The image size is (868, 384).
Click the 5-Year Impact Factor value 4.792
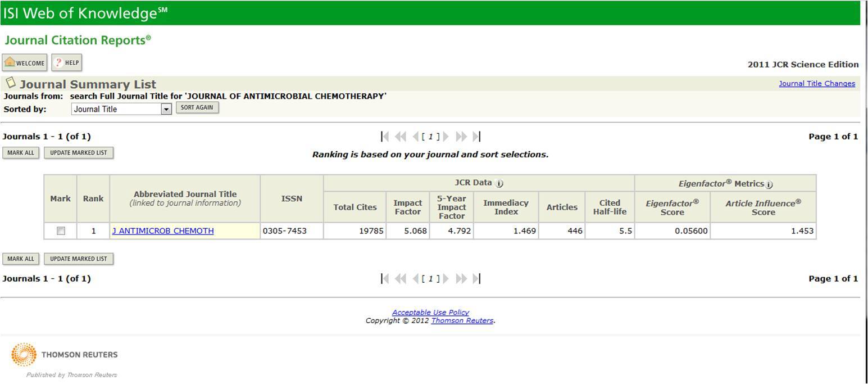(460, 231)
